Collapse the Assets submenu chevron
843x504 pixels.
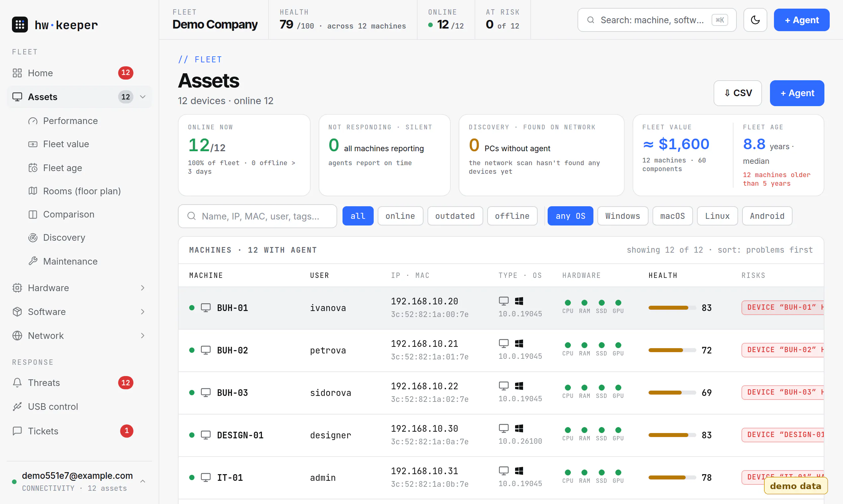coord(143,97)
